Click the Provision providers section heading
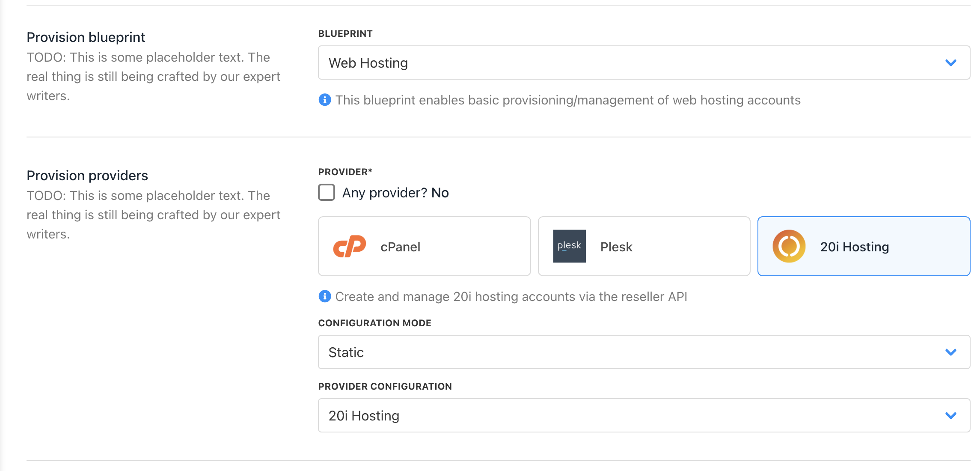 [x=87, y=176]
